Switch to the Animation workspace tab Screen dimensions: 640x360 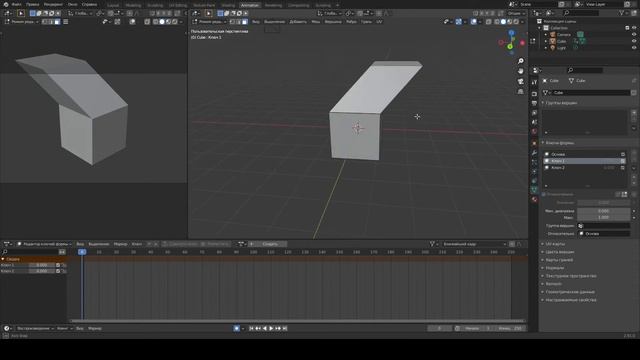point(249,5)
